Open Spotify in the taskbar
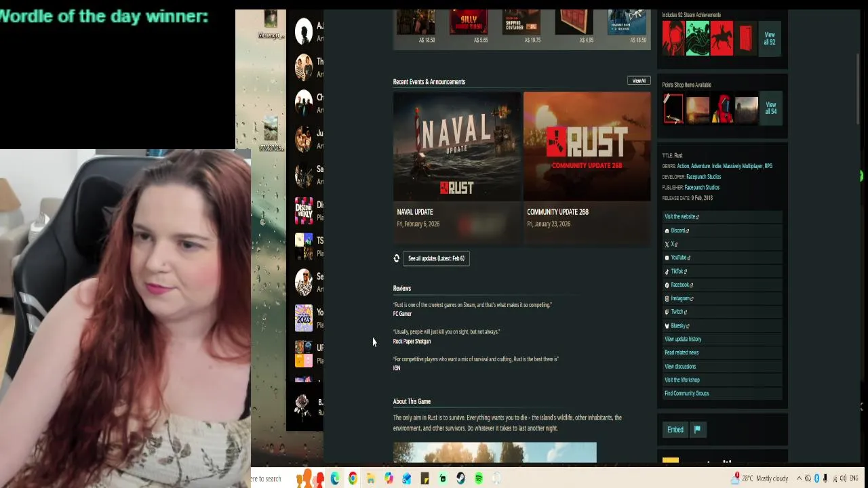868x488 pixels. (x=479, y=479)
